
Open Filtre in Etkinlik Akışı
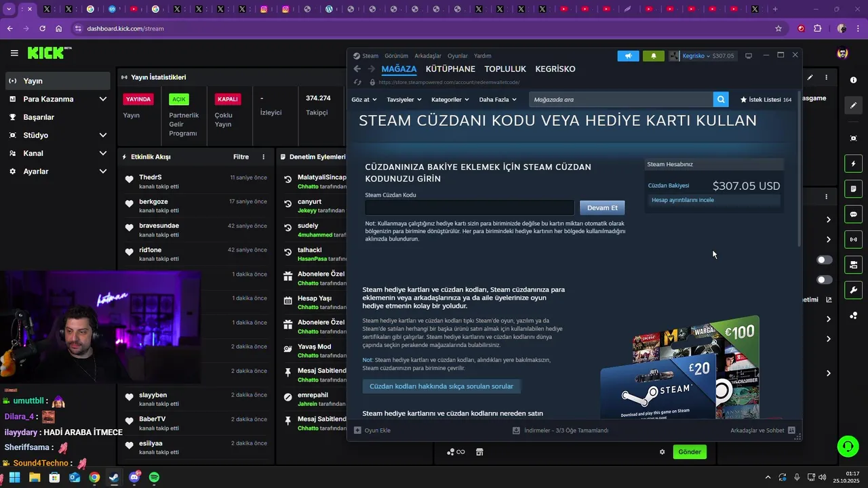pos(241,157)
